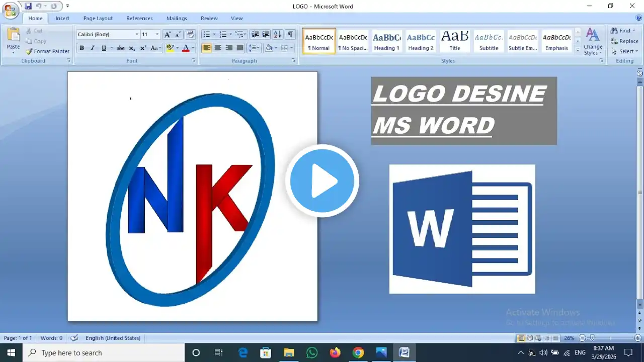
Task: Open File Explorer from the taskbar
Action: click(289, 352)
